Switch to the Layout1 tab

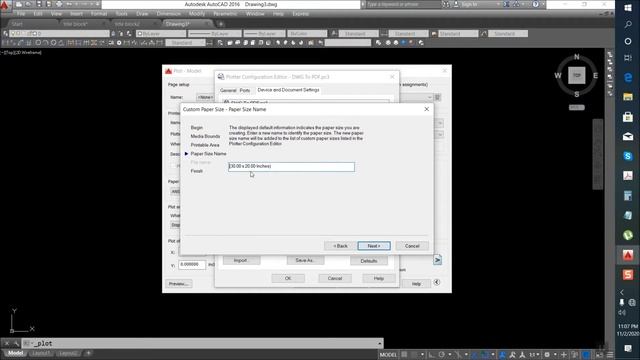(41, 353)
